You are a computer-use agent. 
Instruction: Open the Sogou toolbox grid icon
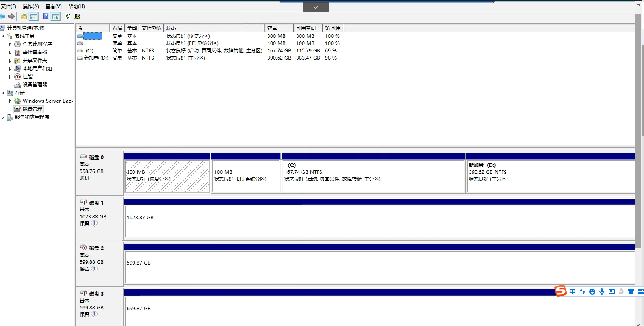641,291
